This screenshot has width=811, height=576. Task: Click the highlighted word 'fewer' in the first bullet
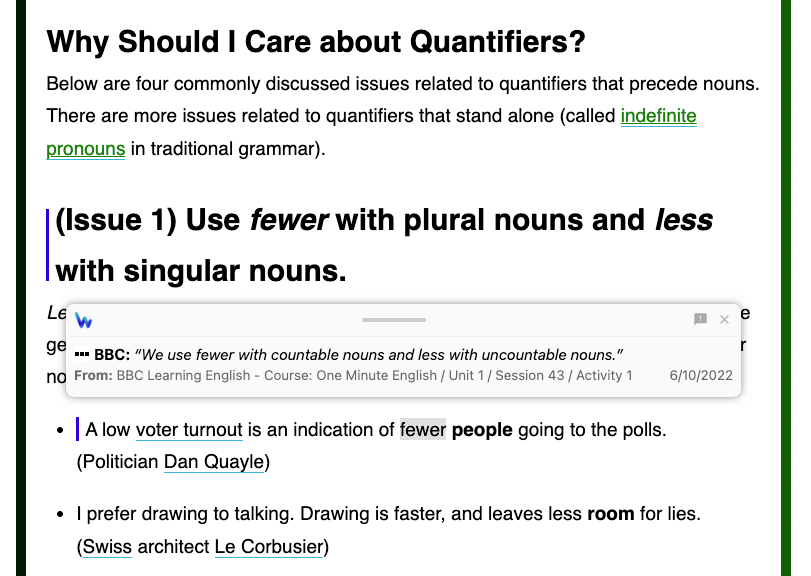(x=423, y=430)
